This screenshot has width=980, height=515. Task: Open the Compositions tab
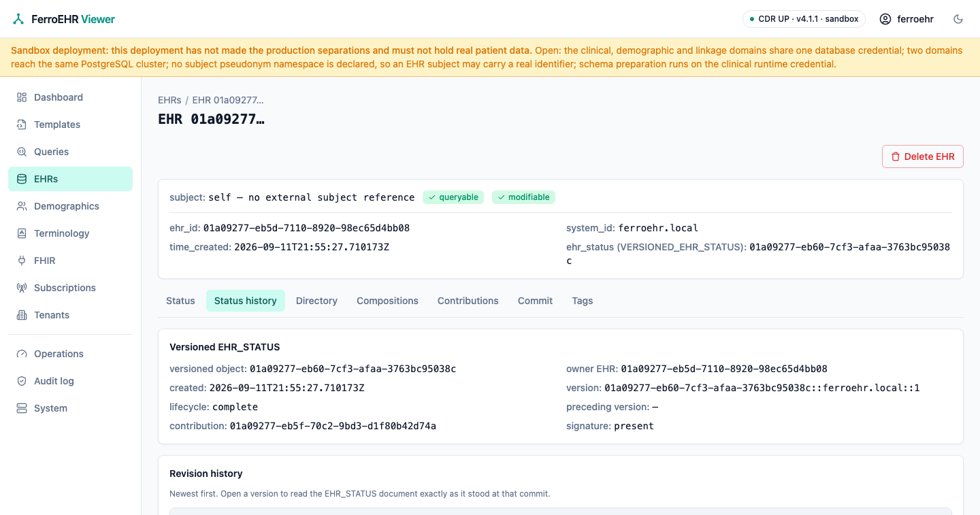[x=387, y=301]
